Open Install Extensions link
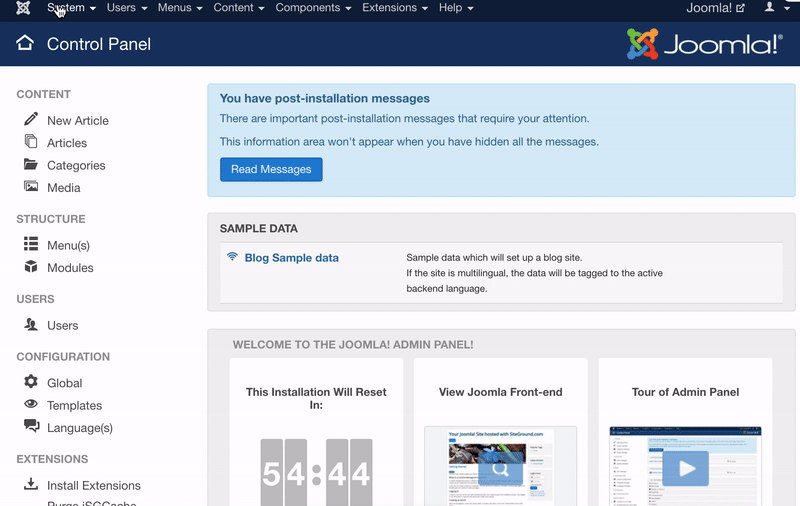Viewport: 800px width, 506px height. (x=94, y=486)
